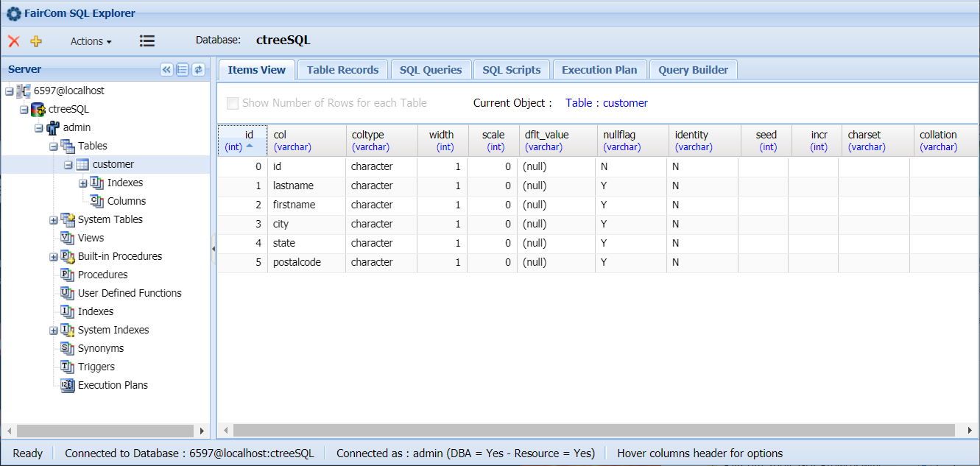This screenshot has width=980, height=466.
Task: Sort by the id column header
Action: (242, 141)
